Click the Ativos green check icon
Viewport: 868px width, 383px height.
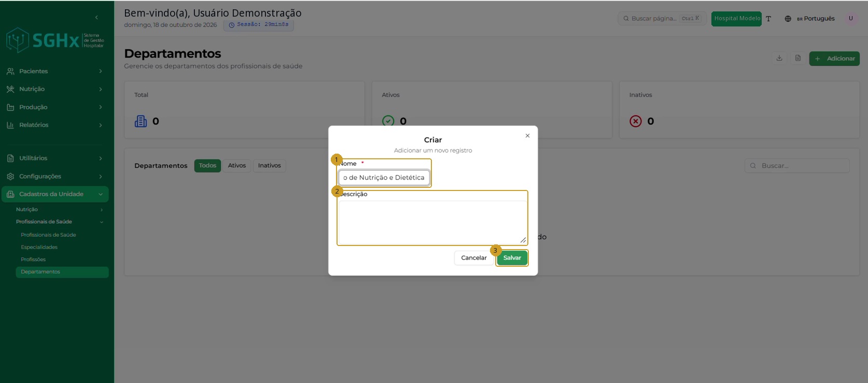pos(388,121)
